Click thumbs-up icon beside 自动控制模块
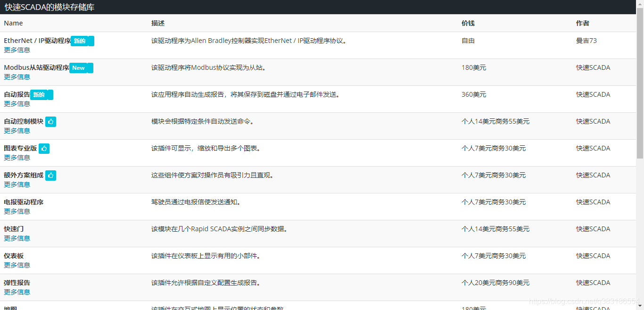Screen dimensions: 644x310 point(51,122)
